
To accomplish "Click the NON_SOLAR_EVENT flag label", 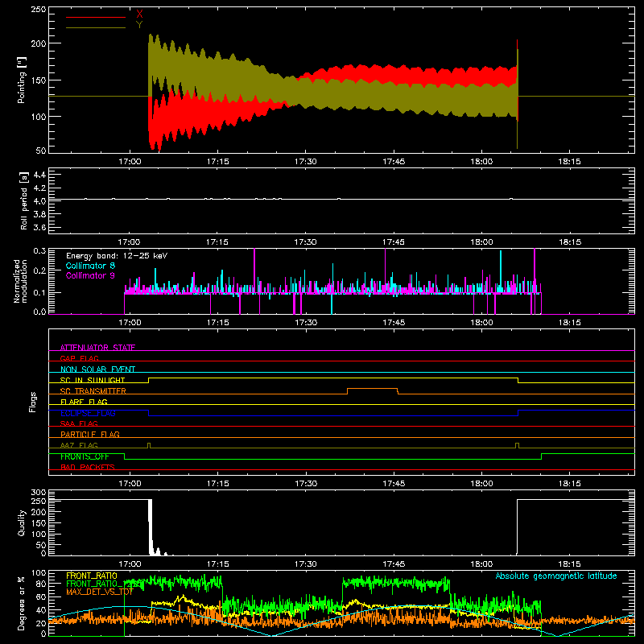I will point(97,369).
